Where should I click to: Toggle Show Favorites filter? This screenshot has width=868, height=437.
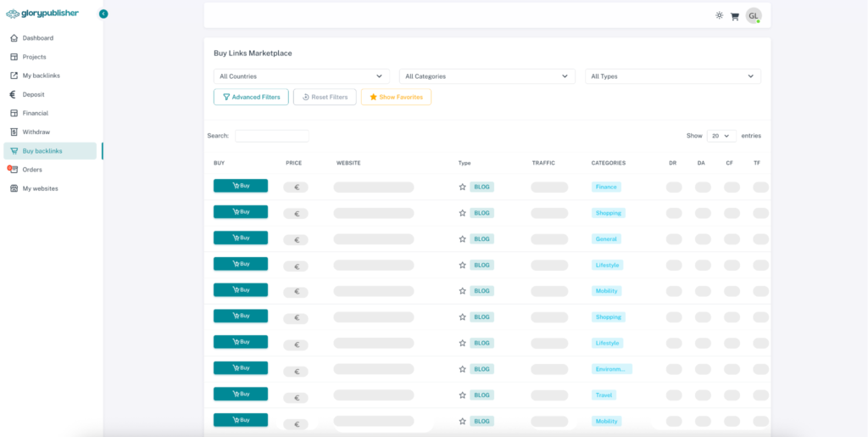coord(397,97)
